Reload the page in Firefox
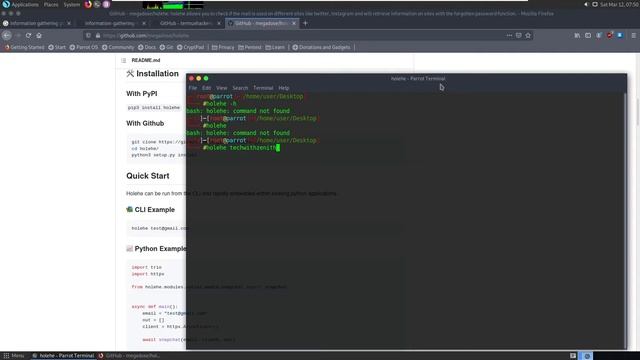 (28, 36)
